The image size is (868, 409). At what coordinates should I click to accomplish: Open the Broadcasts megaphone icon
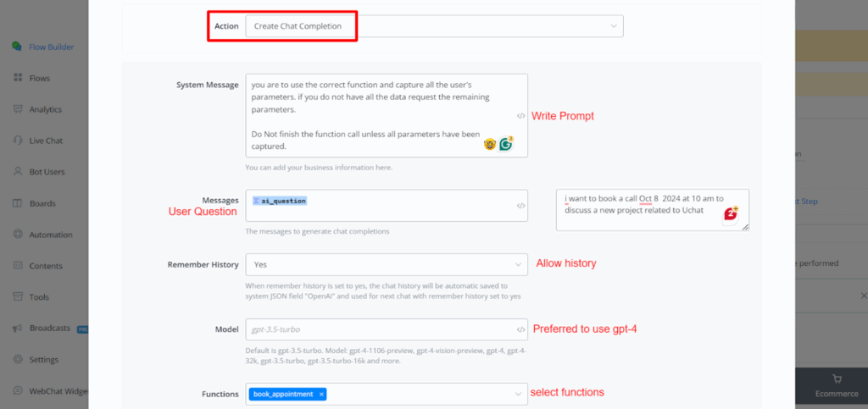(17, 328)
